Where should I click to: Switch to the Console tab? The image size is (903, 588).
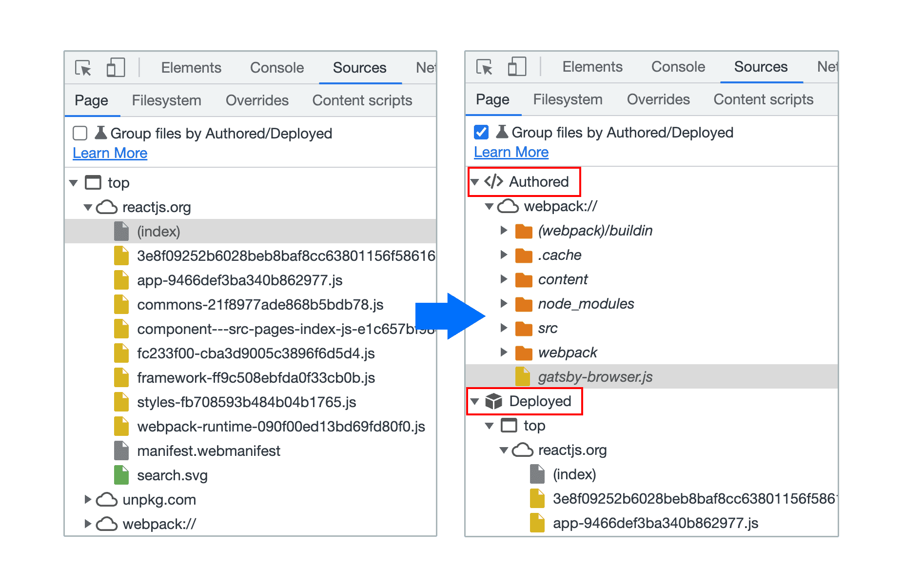(x=276, y=67)
